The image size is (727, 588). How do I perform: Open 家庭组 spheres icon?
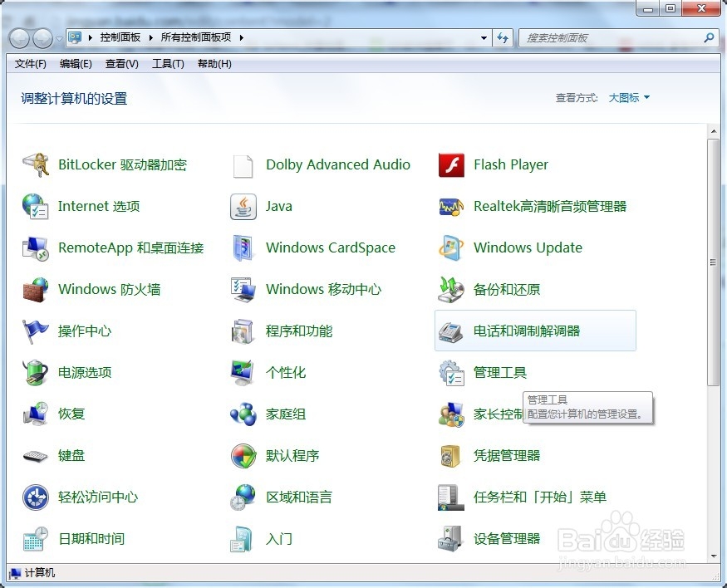pyautogui.click(x=243, y=414)
